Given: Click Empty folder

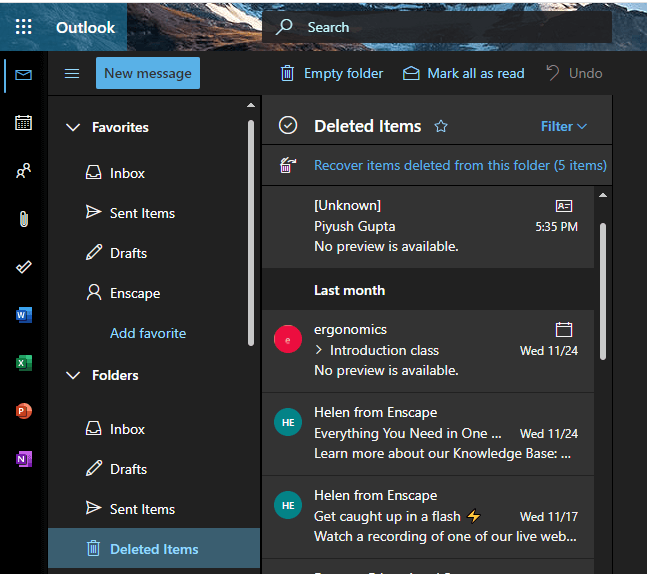Looking at the screenshot, I should point(332,73).
